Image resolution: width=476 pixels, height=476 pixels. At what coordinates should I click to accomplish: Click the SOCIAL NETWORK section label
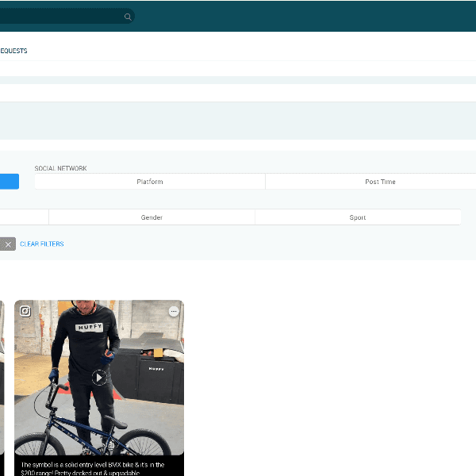click(x=60, y=168)
